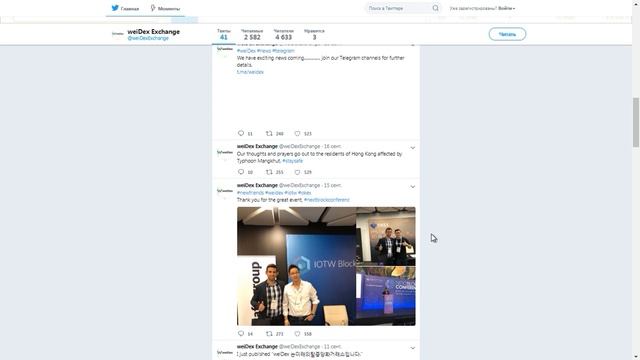The image size is (640, 360).
Task: Click the Twitter bird home icon
Action: pos(115,8)
